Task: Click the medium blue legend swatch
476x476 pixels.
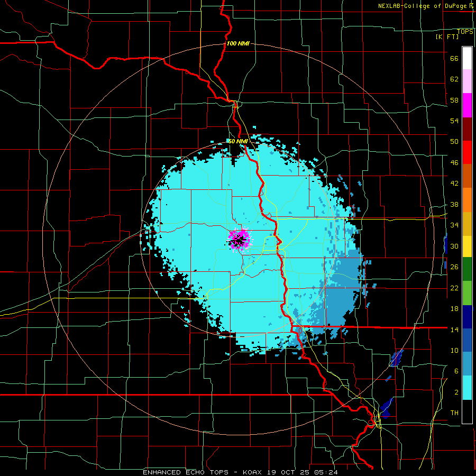Action: pos(467,340)
